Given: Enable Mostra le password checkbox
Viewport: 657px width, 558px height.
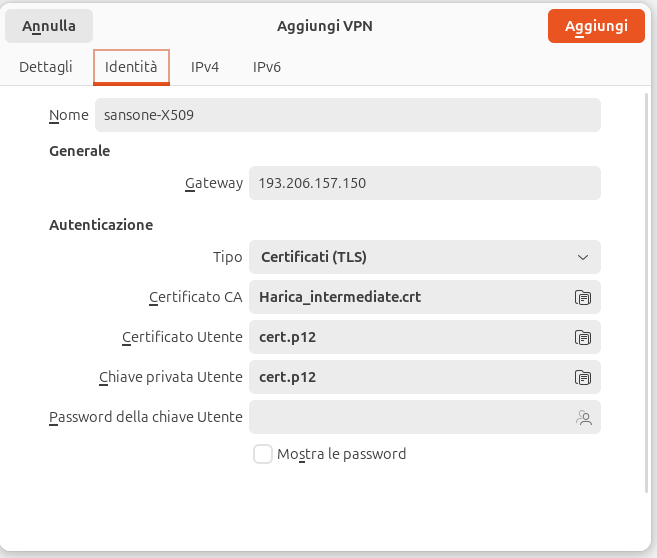Looking at the screenshot, I should (x=263, y=454).
